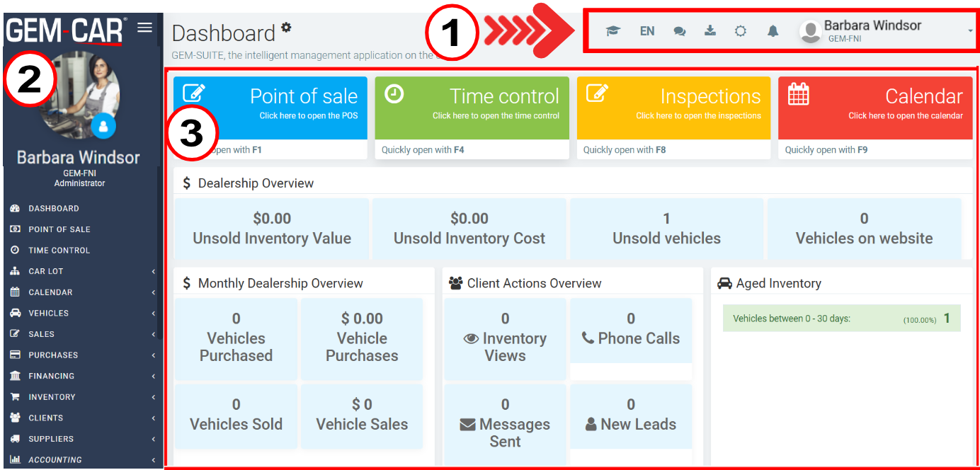The image size is (980, 470).
Task: Open the Barbara Windsor account dropdown
Action: coord(885,31)
